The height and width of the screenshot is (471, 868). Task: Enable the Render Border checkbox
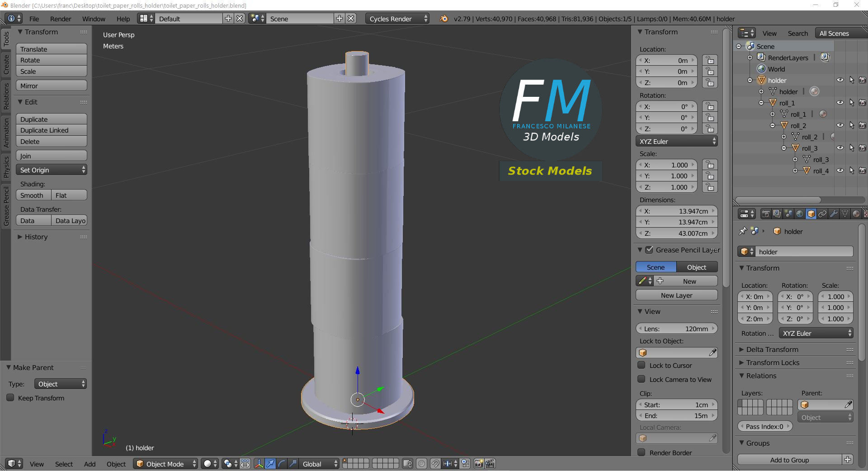point(641,452)
